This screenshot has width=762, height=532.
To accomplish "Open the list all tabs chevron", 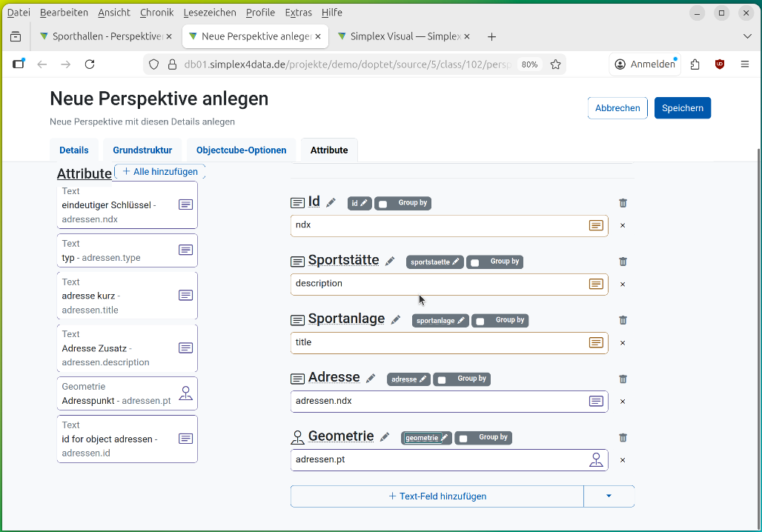I will click(x=746, y=36).
